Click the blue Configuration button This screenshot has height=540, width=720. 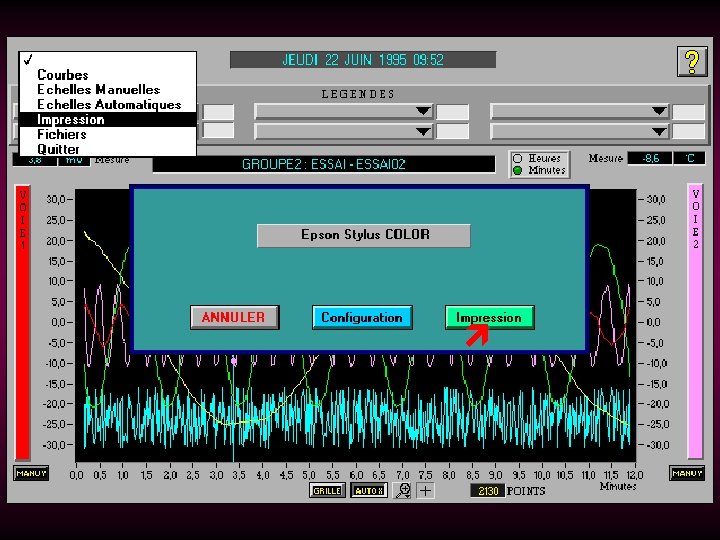coord(362,317)
